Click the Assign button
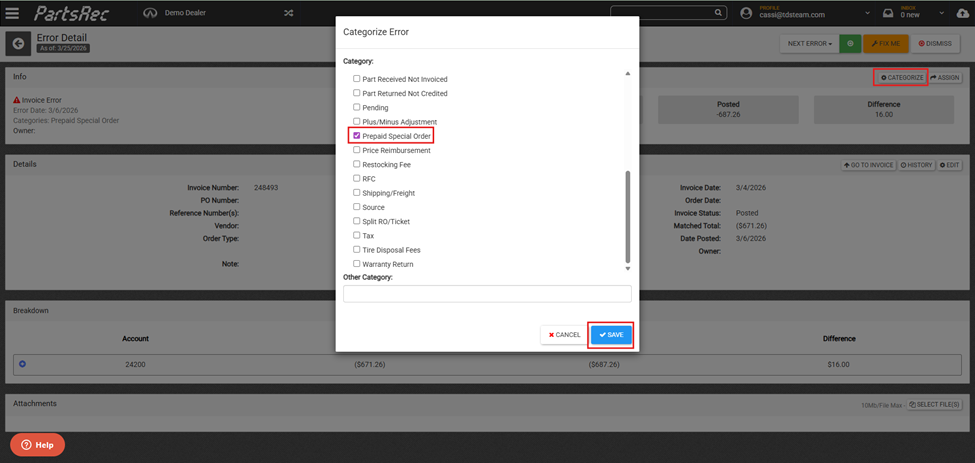Viewport: 975px width, 463px height. (945, 78)
